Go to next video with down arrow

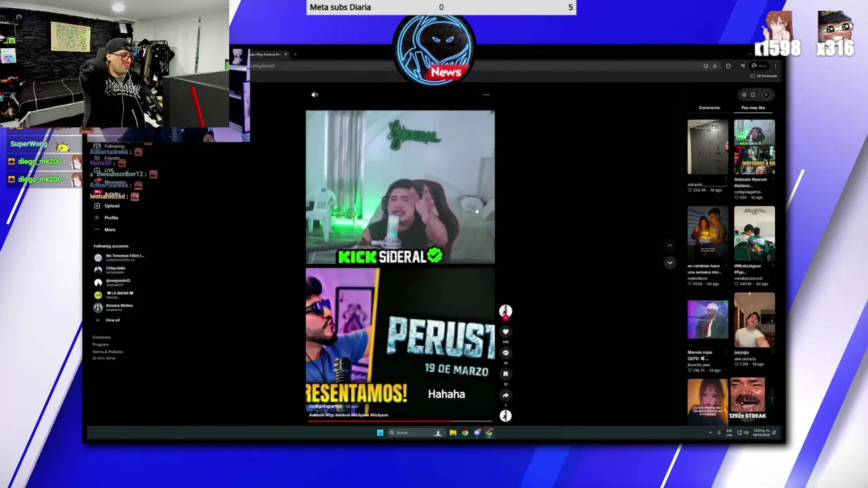pyautogui.click(x=669, y=262)
